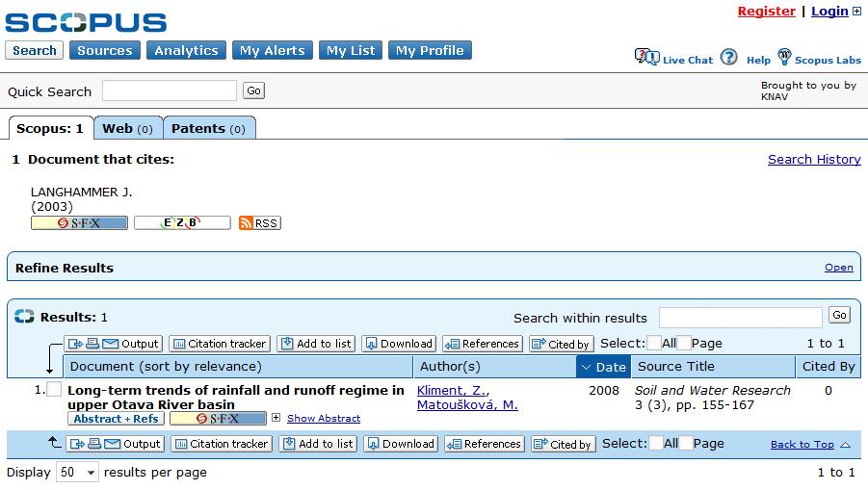Open Abstract + Refs button

116,419
